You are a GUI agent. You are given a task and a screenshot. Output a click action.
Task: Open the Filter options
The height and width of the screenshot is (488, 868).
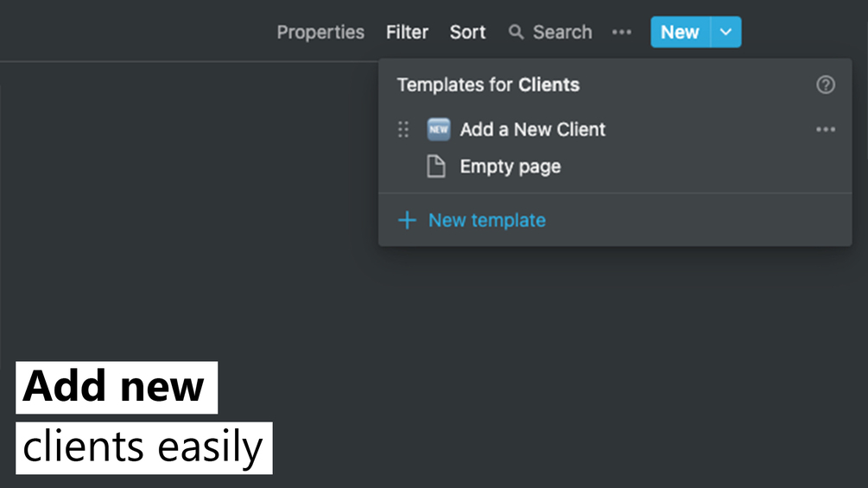(x=407, y=32)
